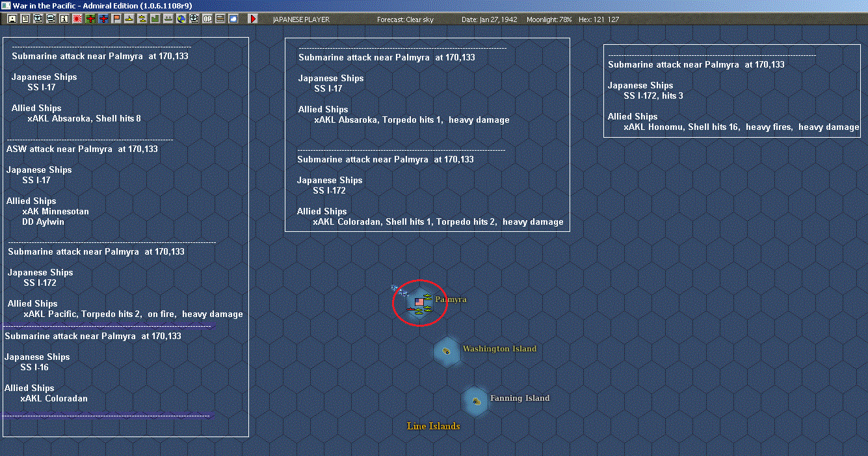Click the xAK Minnesotan entry
The height and width of the screenshot is (456, 868).
[x=55, y=211]
